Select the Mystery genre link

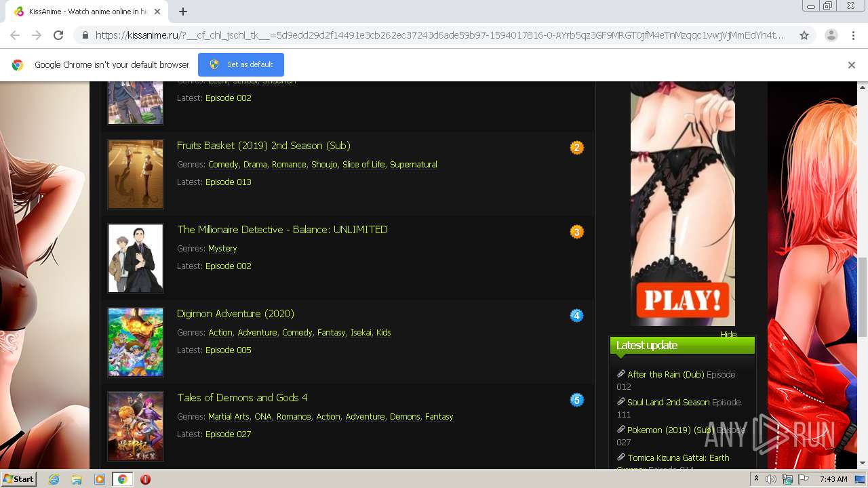[222, 249]
